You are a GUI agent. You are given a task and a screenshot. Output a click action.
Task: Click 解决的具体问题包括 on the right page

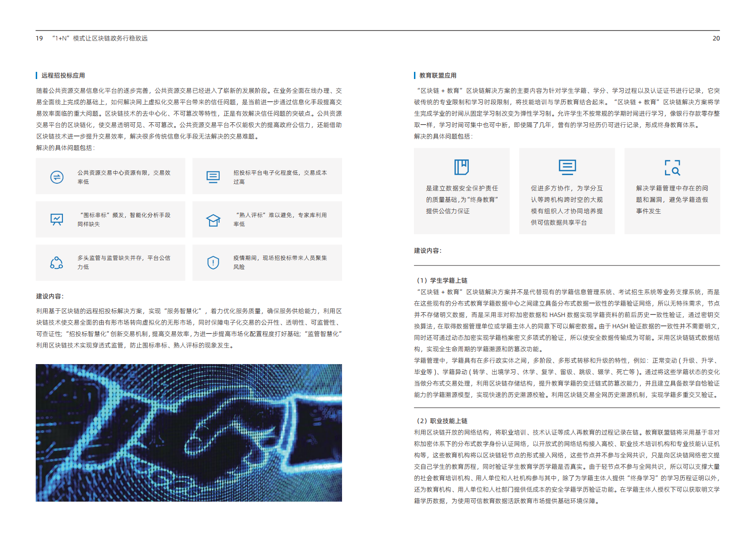point(443,136)
